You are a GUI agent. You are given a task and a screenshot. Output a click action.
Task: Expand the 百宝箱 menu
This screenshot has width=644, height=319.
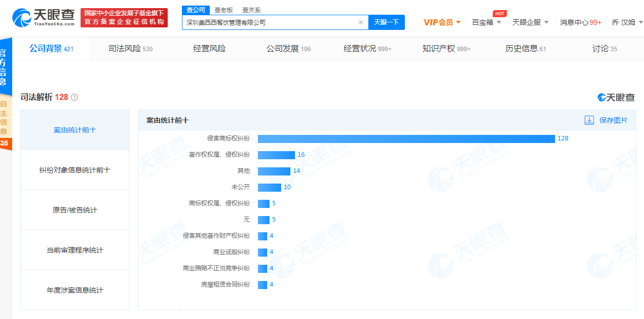coord(486,22)
